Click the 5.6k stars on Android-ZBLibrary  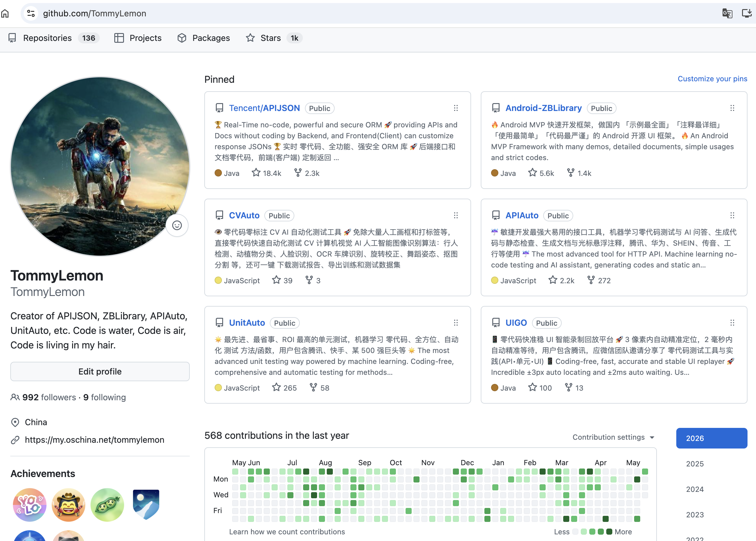pos(541,173)
